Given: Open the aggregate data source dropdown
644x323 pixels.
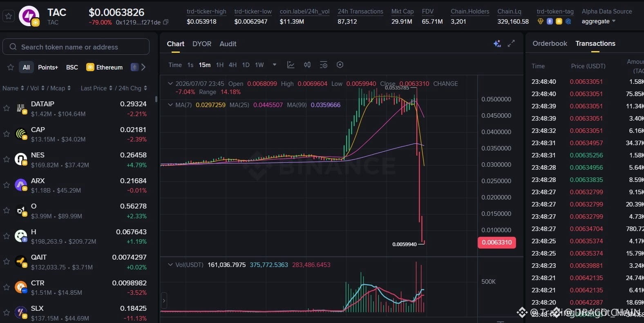Looking at the screenshot, I should click(x=598, y=21).
